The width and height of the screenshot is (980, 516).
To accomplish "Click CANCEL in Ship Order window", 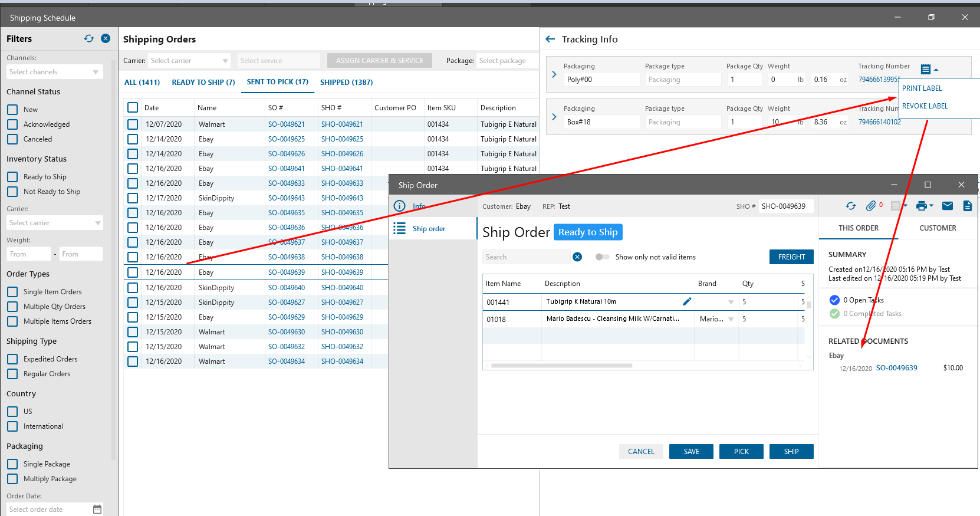I will coord(641,452).
